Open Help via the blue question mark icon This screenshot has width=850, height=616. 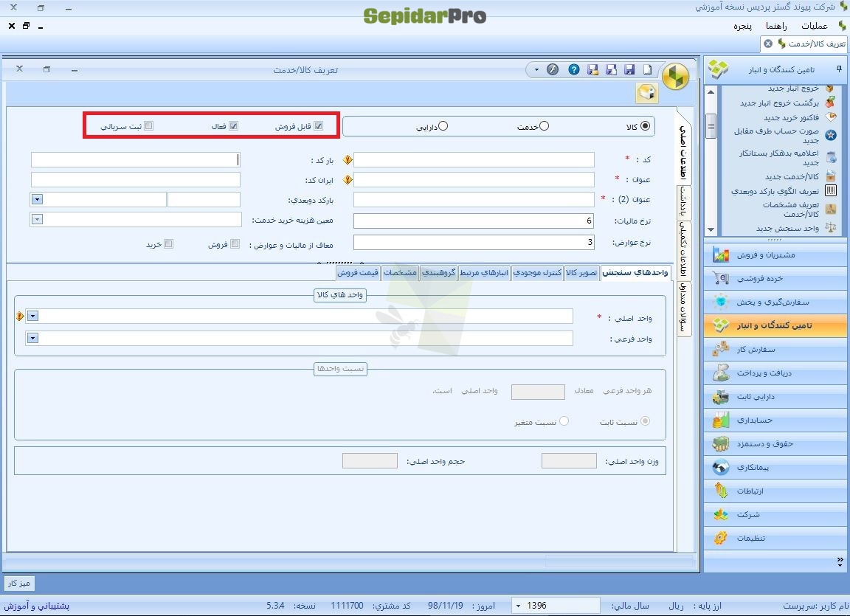(x=573, y=69)
